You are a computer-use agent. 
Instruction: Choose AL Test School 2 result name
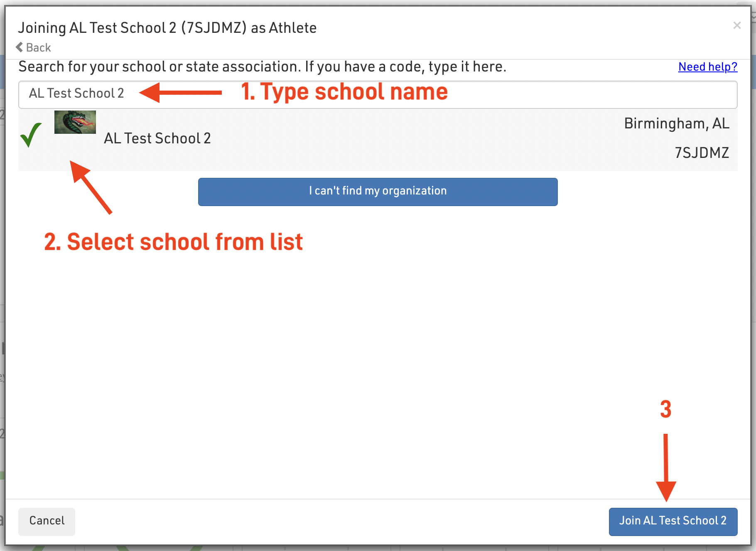[x=157, y=138]
